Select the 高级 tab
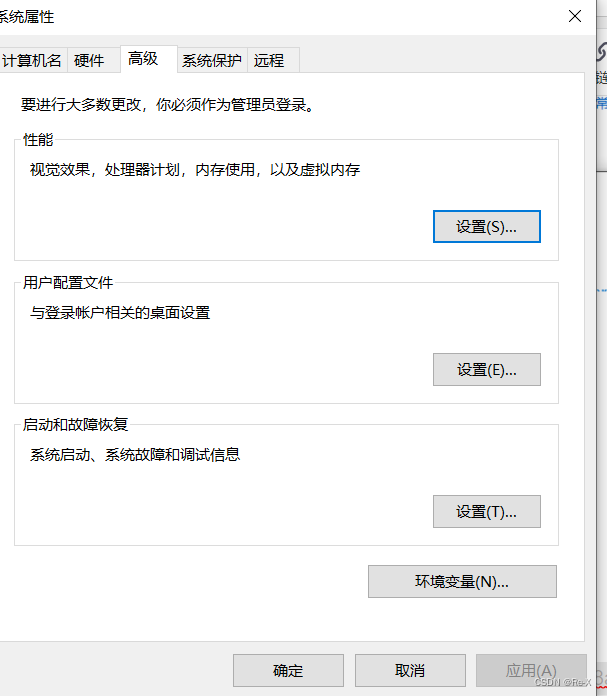607x696 pixels. pos(149,59)
